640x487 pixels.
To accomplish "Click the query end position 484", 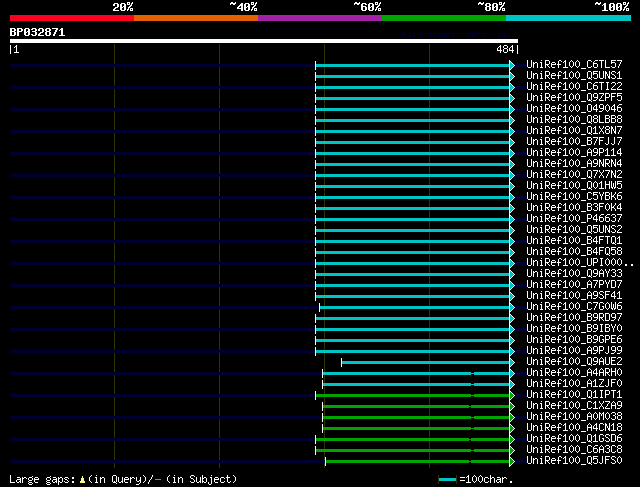I will [x=505, y=49].
